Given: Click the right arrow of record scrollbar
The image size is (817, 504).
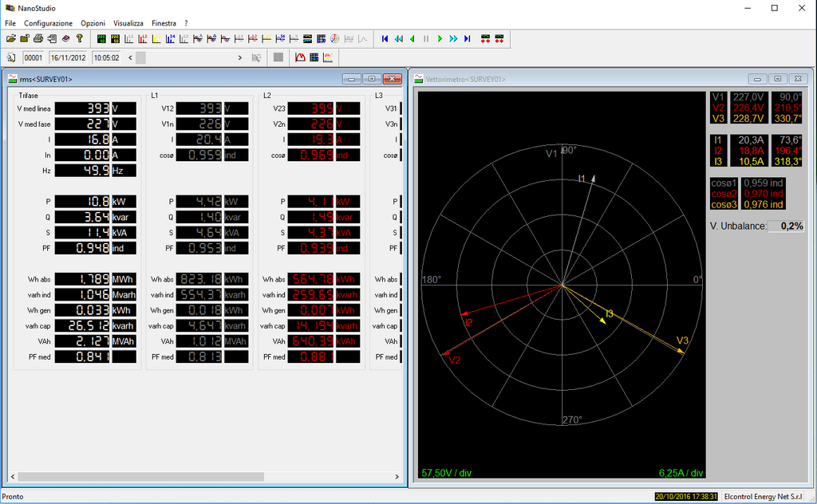Looking at the screenshot, I should [x=240, y=57].
